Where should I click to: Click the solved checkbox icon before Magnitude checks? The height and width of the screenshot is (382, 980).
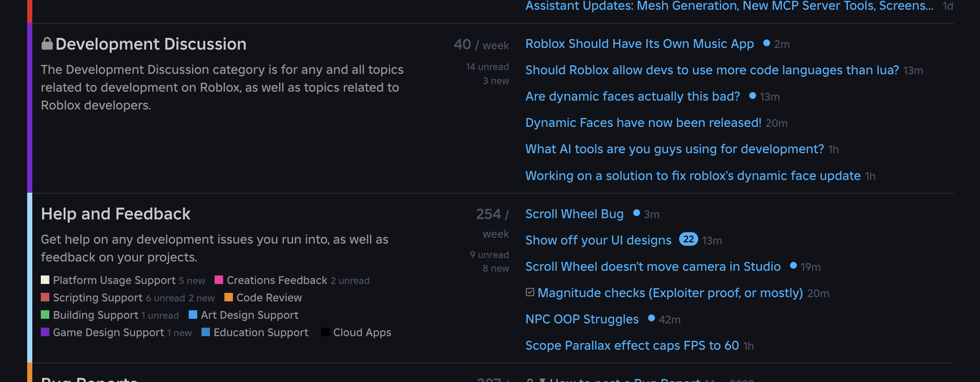tap(530, 292)
